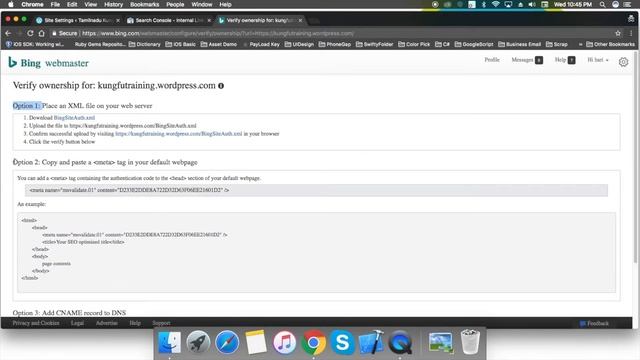Click the meta tag code box

click(316, 190)
